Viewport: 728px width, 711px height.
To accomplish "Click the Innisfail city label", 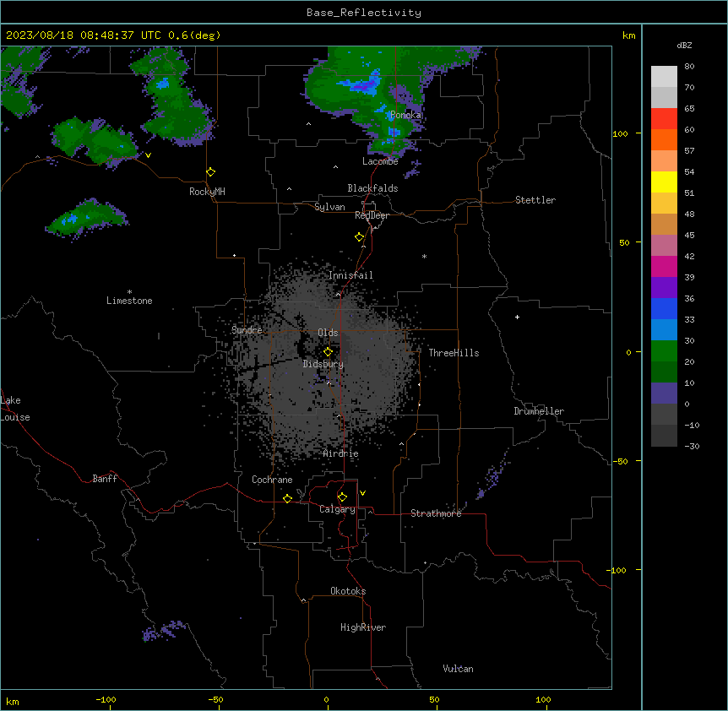I will (x=350, y=275).
